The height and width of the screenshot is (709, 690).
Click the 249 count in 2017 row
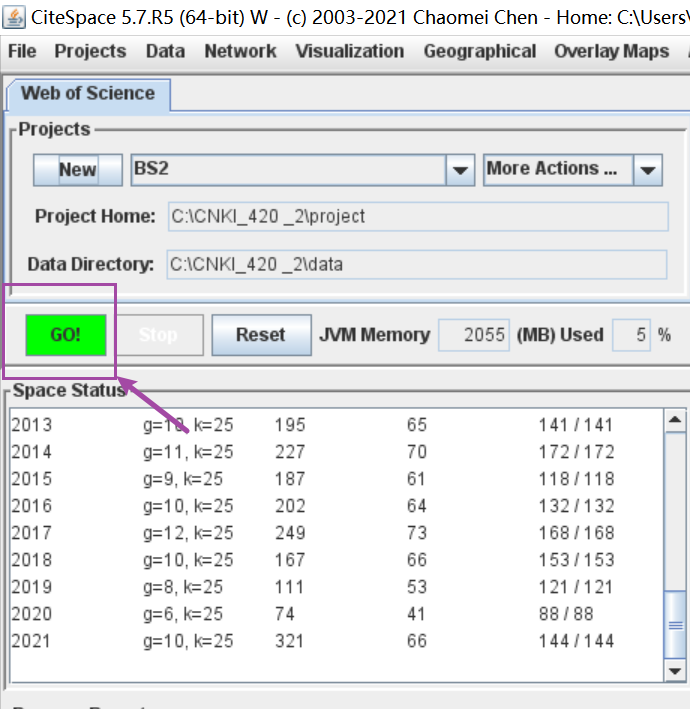point(290,533)
